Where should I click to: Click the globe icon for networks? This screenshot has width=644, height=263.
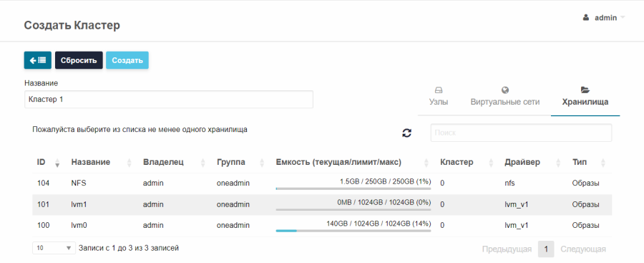505,90
